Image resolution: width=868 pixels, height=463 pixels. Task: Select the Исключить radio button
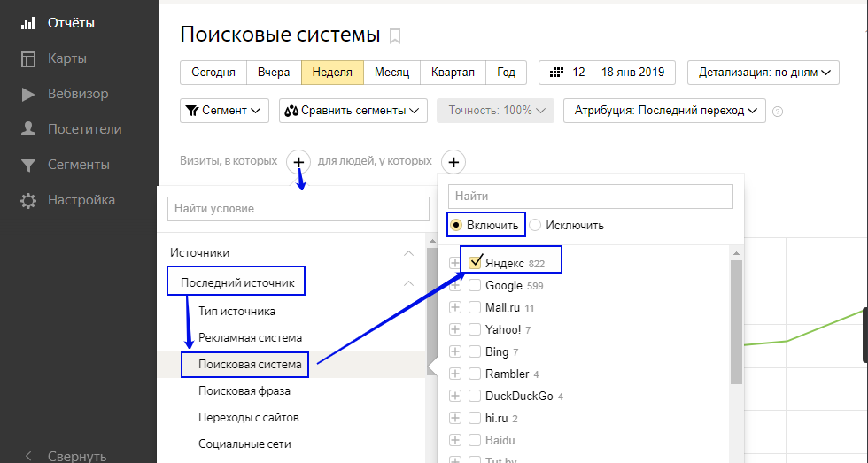click(x=535, y=225)
